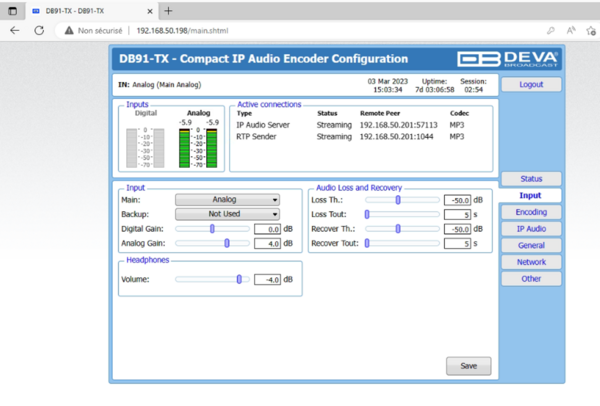
Task: Click the address bar URL field
Action: pyautogui.click(x=182, y=31)
